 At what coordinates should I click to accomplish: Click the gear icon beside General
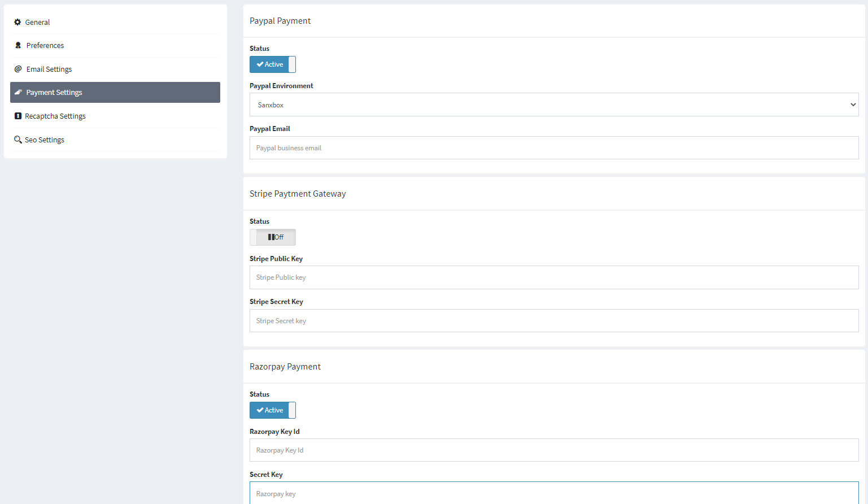(18, 22)
